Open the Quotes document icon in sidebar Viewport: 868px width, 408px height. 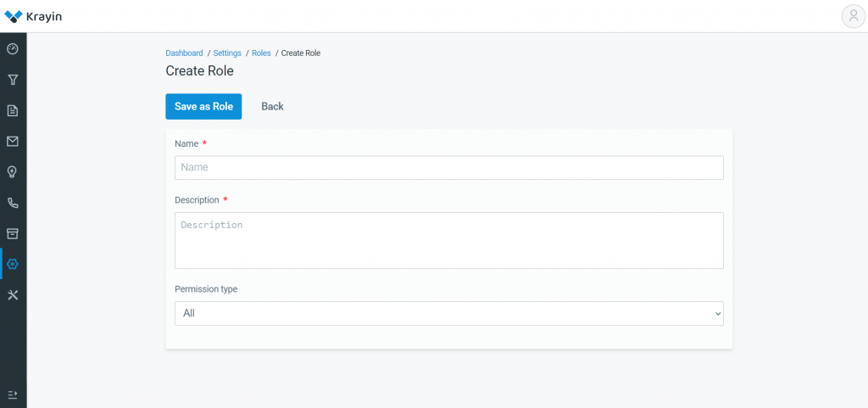point(13,111)
